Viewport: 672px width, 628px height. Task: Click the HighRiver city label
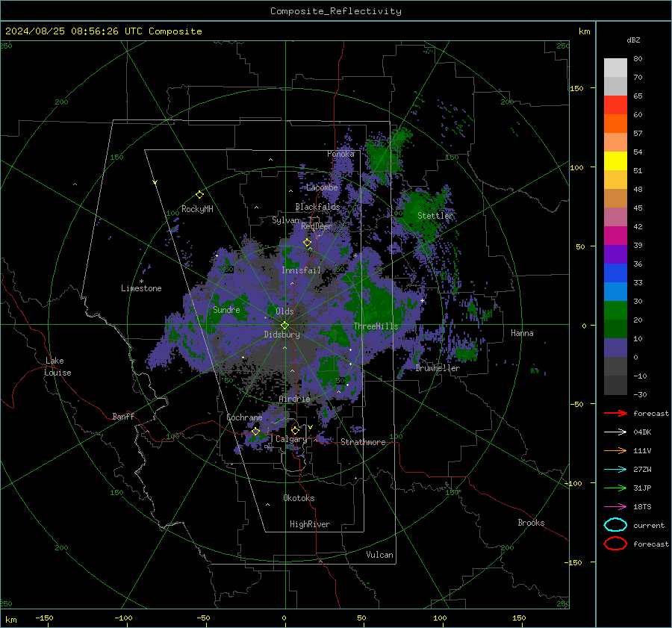[x=309, y=524]
